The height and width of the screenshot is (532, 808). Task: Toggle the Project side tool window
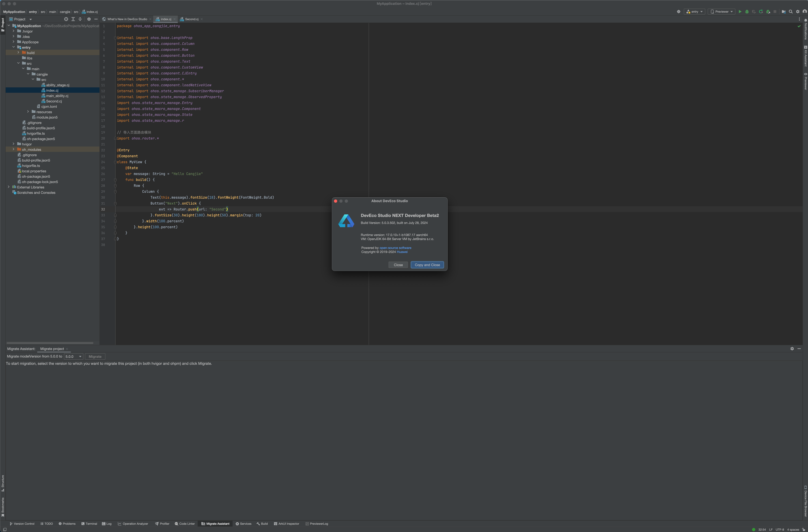3,25
